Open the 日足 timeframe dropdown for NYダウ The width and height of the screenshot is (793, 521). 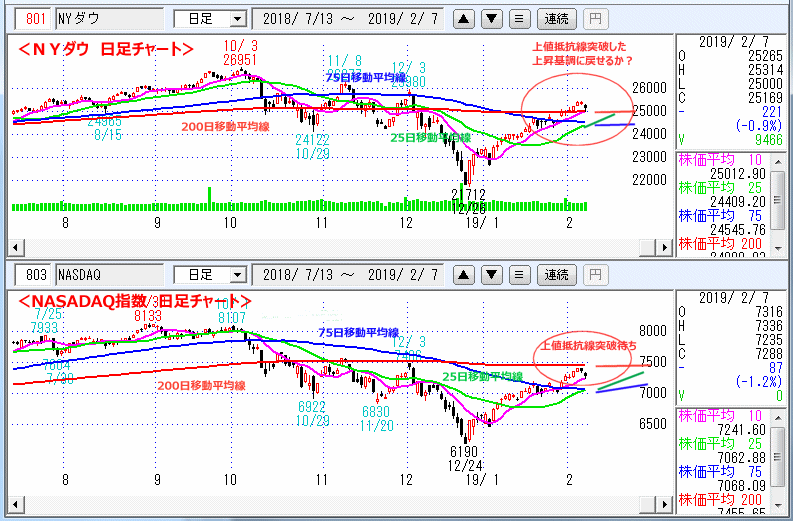point(210,18)
